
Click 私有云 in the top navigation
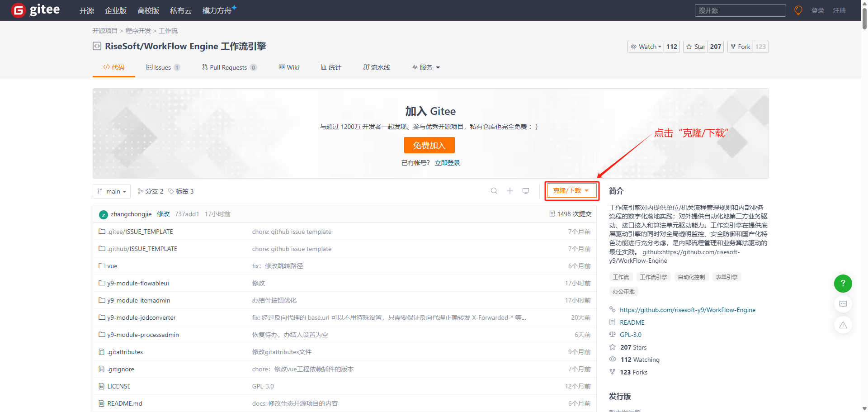[x=181, y=10]
